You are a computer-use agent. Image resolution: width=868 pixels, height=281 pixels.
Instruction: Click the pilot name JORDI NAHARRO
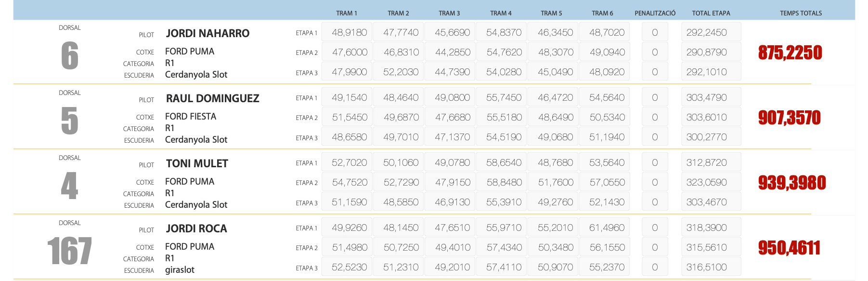click(x=207, y=33)
